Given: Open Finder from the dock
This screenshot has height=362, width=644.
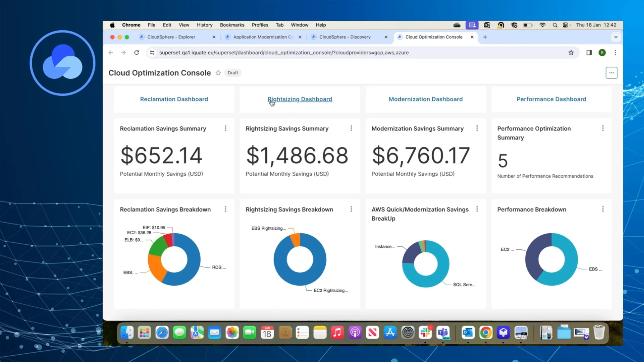Looking at the screenshot, I should pyautogui.click(x=127, y=333).
